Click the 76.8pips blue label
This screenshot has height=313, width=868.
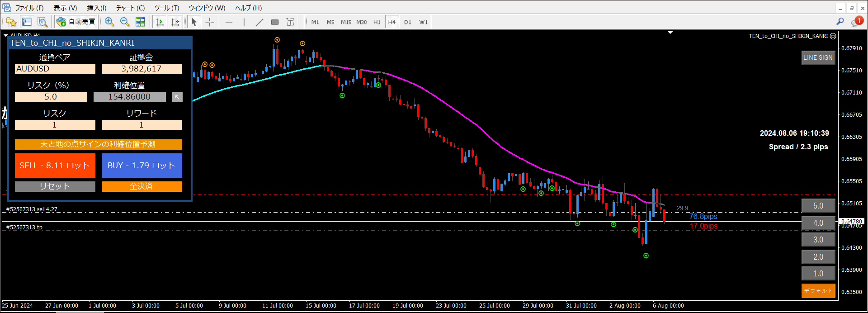tap(703, 217)
